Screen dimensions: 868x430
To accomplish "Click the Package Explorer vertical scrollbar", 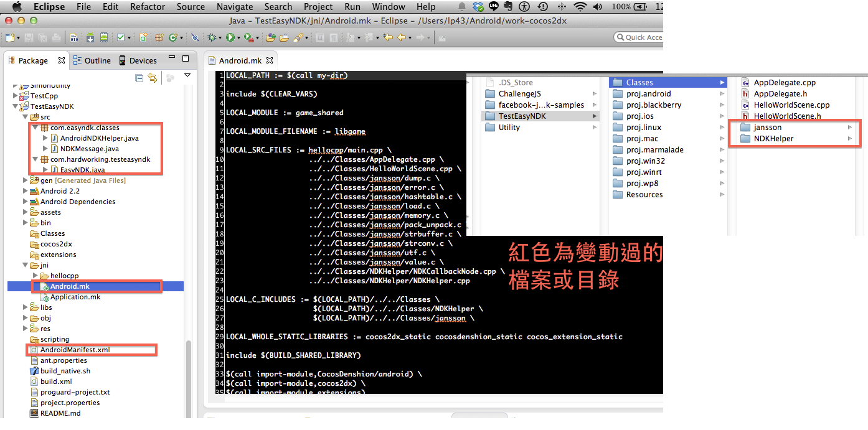I will (x=188, y=379).
